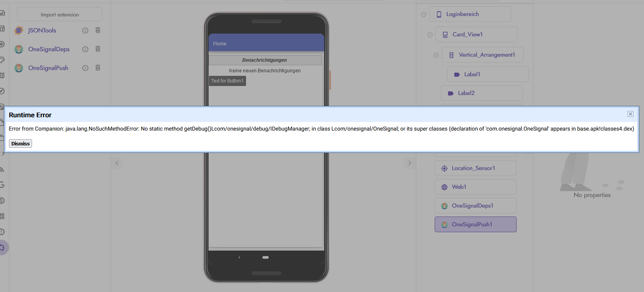Select Label1 in component tree
The height and width of the screenshot is (292, 644).
(x=488, y=74)
